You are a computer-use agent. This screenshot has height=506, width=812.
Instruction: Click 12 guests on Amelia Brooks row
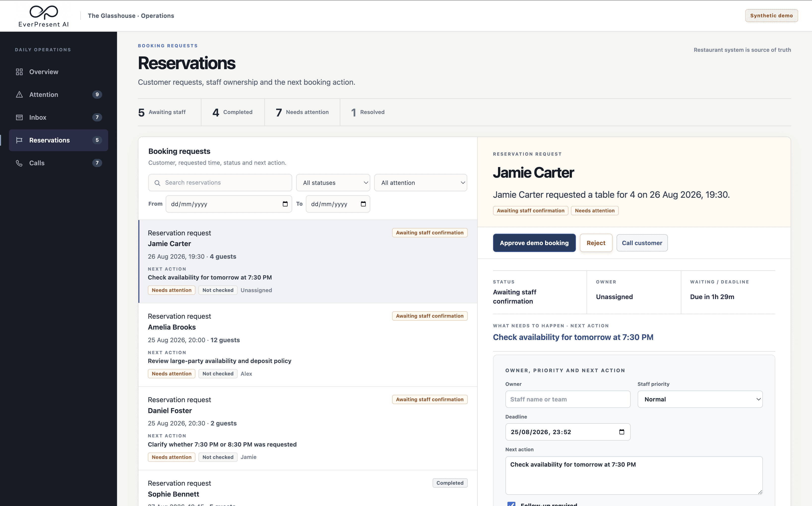[x=225, y=340]
